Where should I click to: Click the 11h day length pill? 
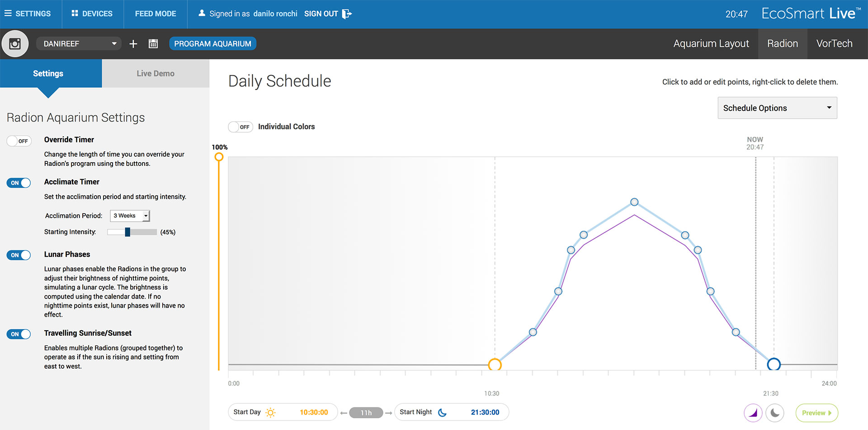point(366,413)
